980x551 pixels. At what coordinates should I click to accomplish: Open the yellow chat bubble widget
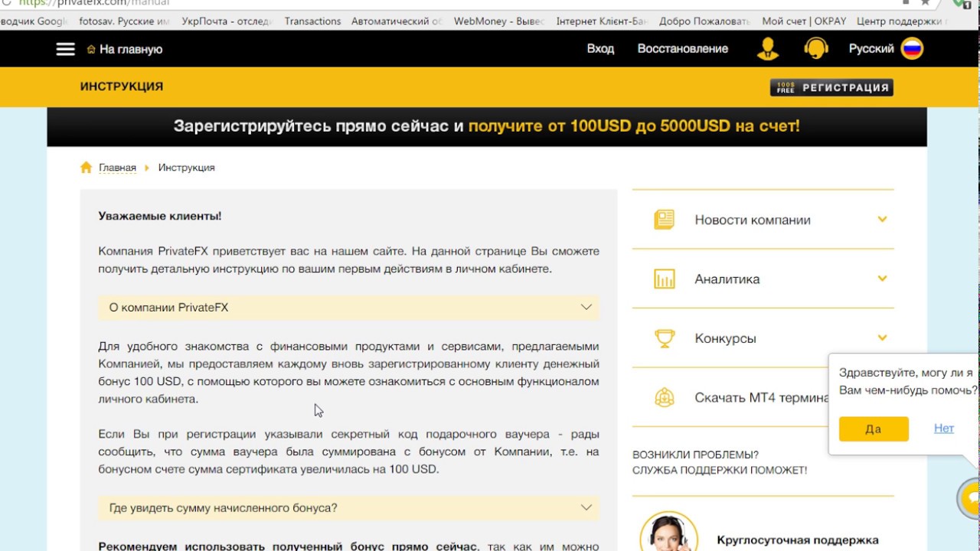click(x=970, y=498)
